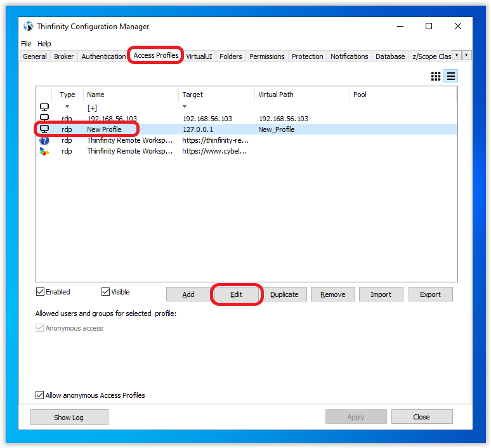Minimize the Configuration Manager window
491x448 pixels.
pyautogui.click(x=400, y=26)
